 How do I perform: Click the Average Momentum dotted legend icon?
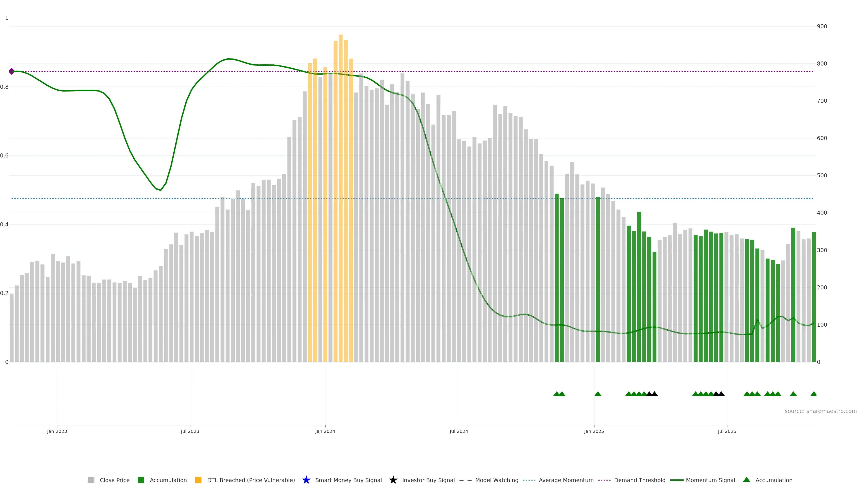click(x=529, y=480)
